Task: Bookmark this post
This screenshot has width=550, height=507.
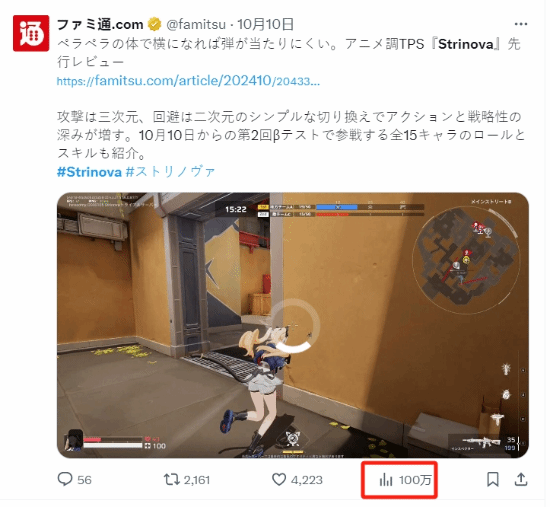Action: 493,479
